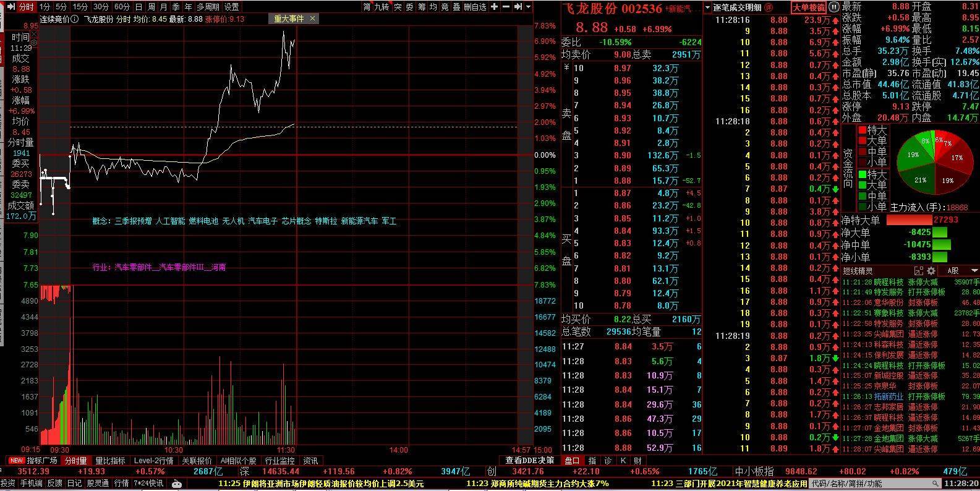Select the 量比指标 tab

tap(110, 461)
